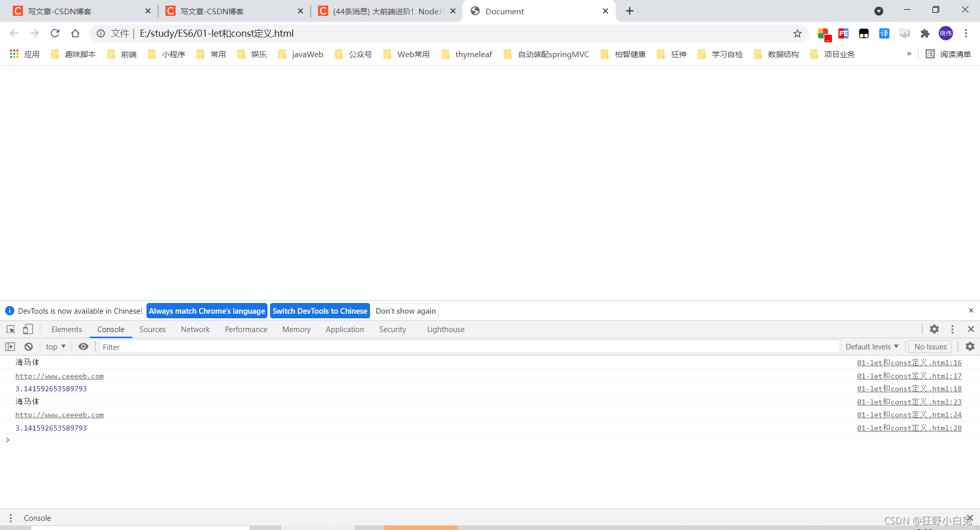Viewport: 980px width, 530px height.
Task: Open the Default levels dropdown
Action: 872,347
